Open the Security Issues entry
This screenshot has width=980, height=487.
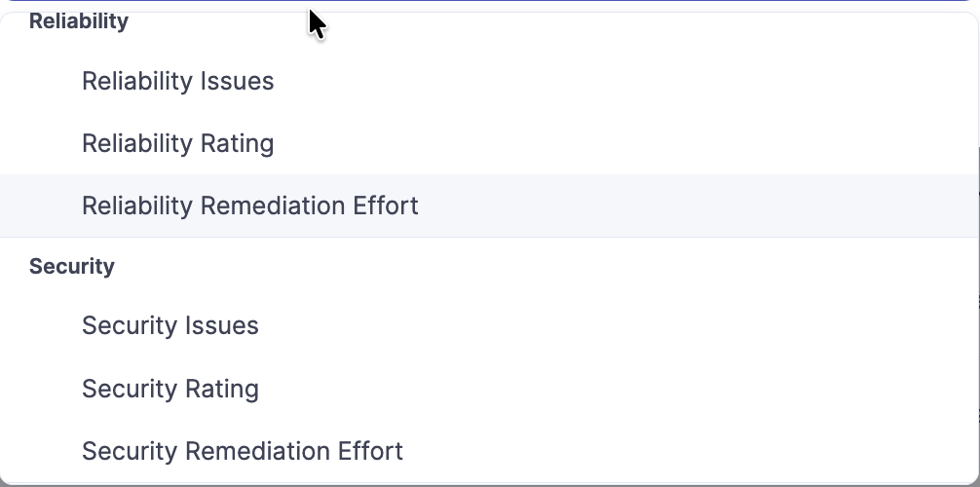tap(170, 325)
